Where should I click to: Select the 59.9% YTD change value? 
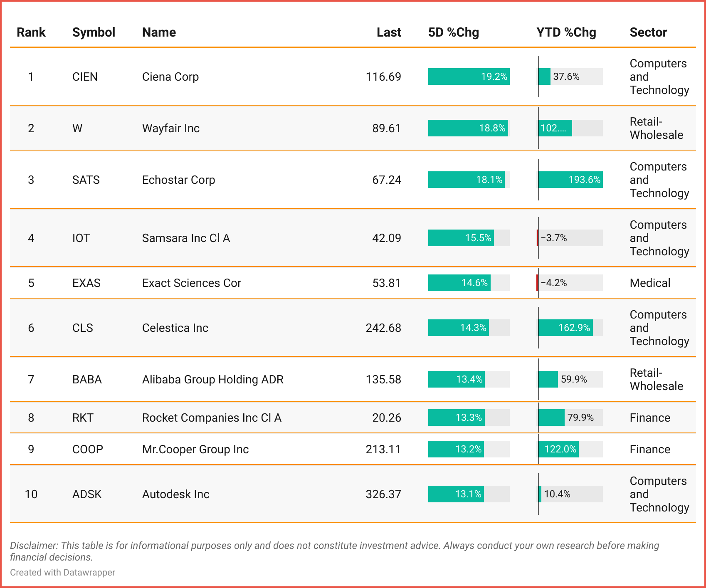coord(574,379)
